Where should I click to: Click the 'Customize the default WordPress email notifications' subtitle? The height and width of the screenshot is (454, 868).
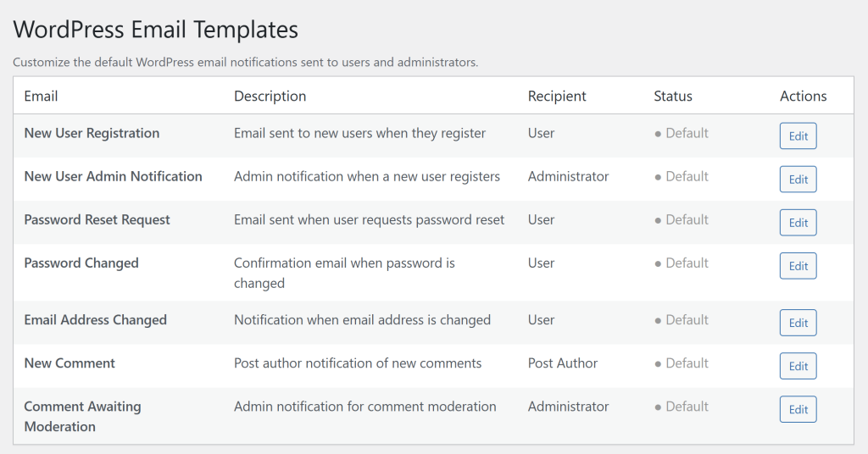pos(245,62)
